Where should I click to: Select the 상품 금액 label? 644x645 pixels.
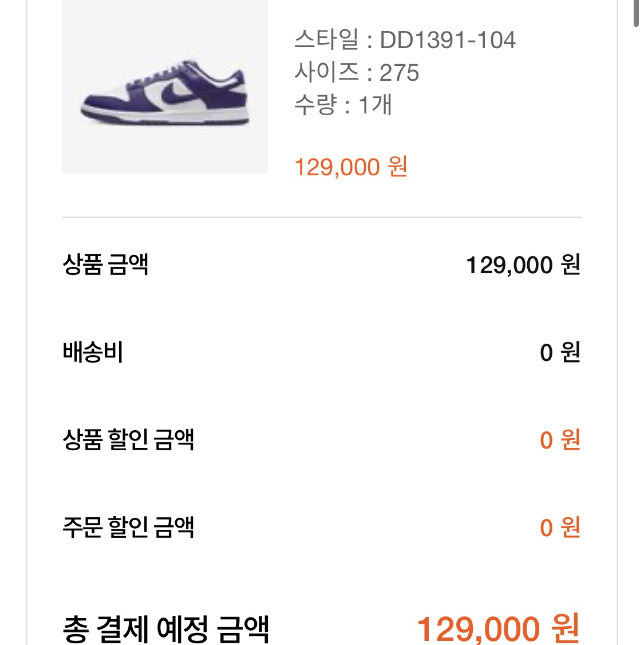click(x=105, y=264)
